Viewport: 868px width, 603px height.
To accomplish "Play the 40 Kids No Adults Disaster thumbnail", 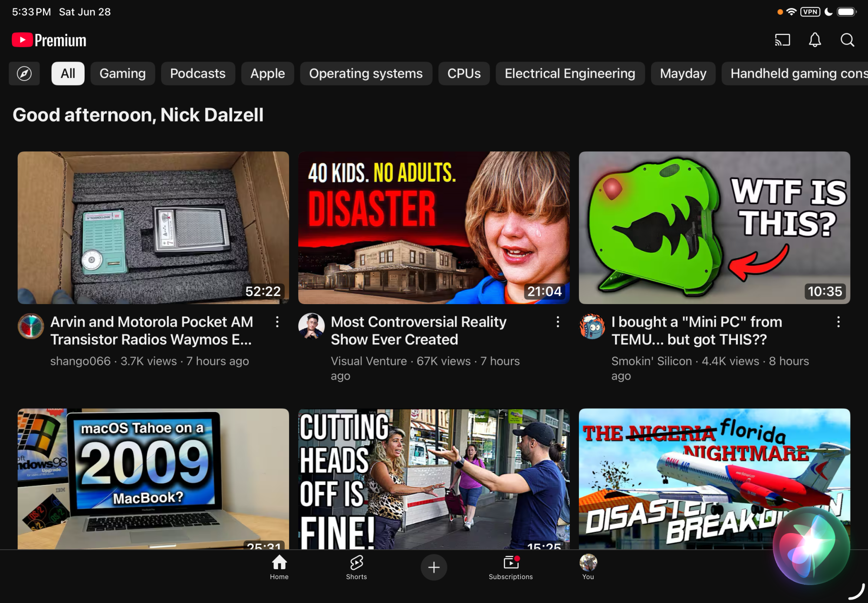I will [434, 227].
